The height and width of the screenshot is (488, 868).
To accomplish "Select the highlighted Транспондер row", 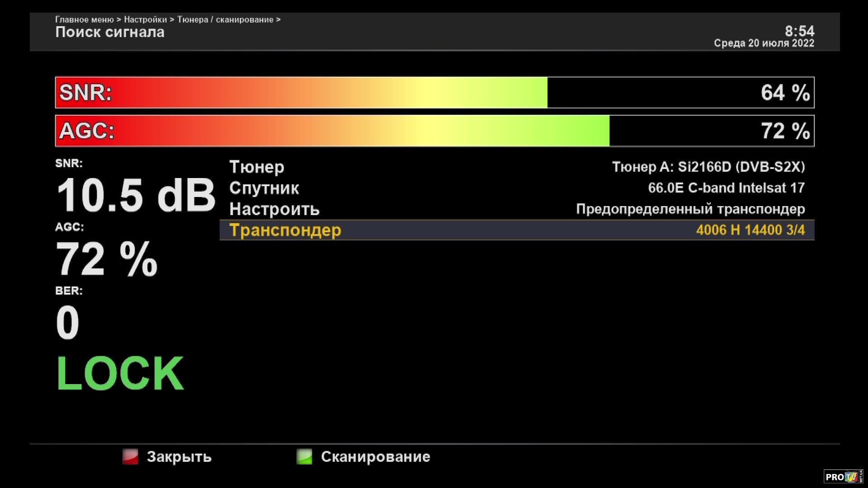I will pyautogui.click(x=285, y=230).
